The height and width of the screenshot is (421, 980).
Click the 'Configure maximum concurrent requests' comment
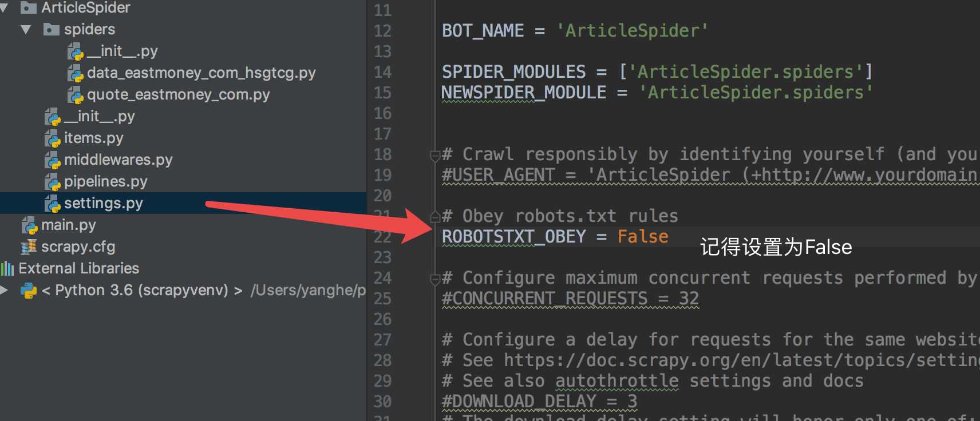(710, 278)
